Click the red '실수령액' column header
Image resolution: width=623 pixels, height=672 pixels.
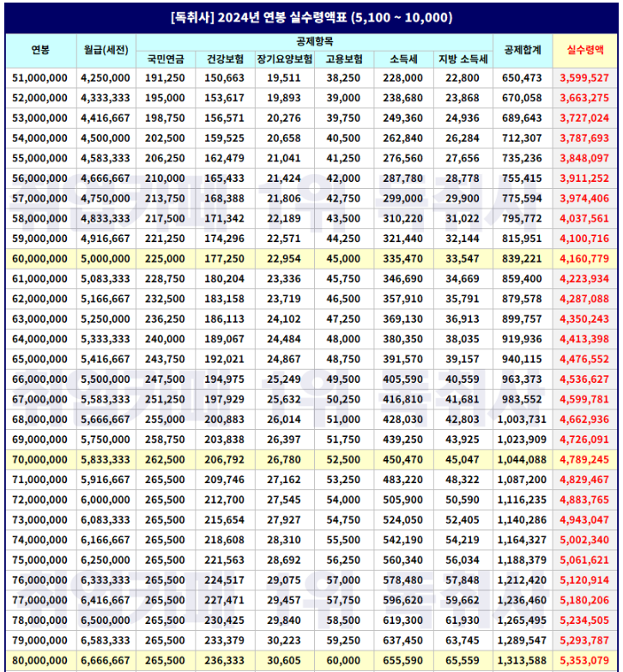(585, 50)
